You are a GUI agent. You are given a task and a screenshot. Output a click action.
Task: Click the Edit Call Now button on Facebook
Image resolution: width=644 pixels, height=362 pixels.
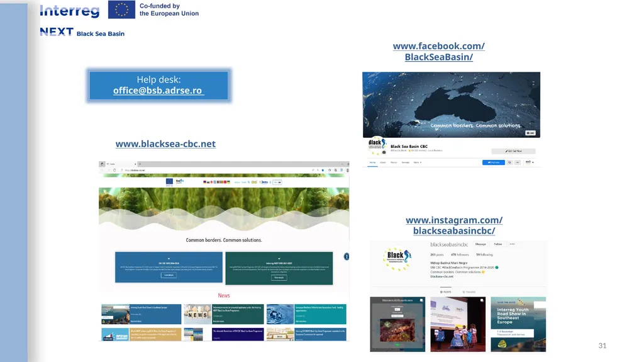point(513,151)
